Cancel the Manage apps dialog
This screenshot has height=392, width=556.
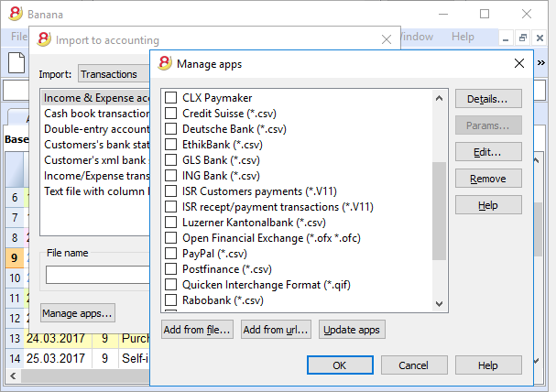click(x=414, y=365)
